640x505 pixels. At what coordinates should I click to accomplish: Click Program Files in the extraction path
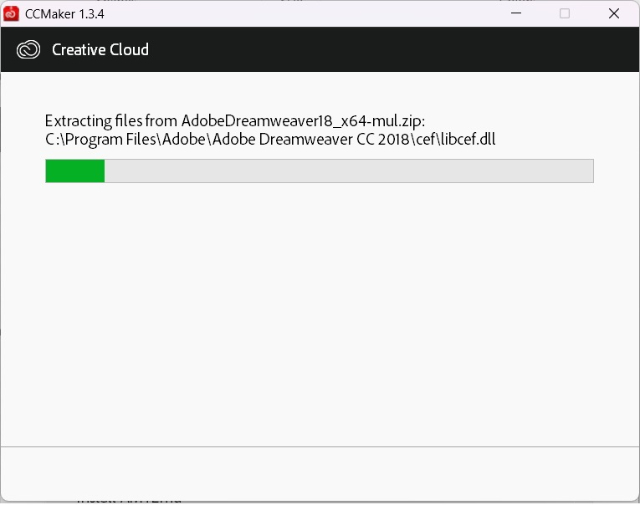tap(111, 140)
